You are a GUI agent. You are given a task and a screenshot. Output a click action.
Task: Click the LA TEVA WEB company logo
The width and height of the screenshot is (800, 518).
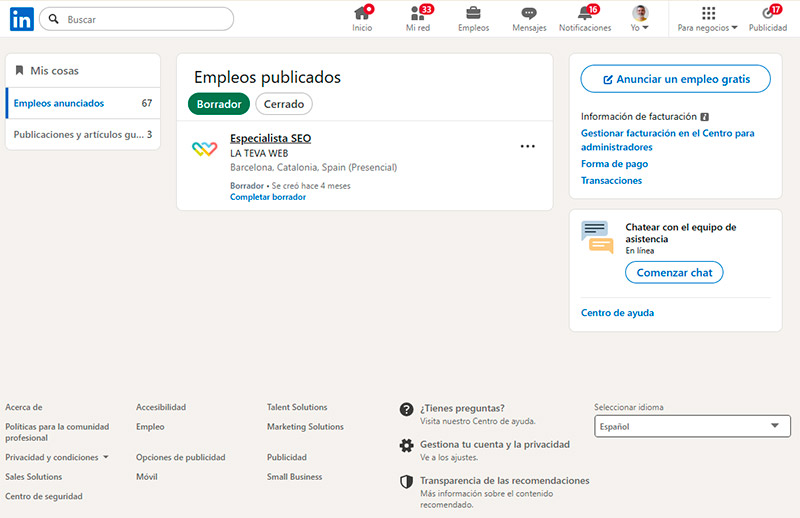point(205,149)
